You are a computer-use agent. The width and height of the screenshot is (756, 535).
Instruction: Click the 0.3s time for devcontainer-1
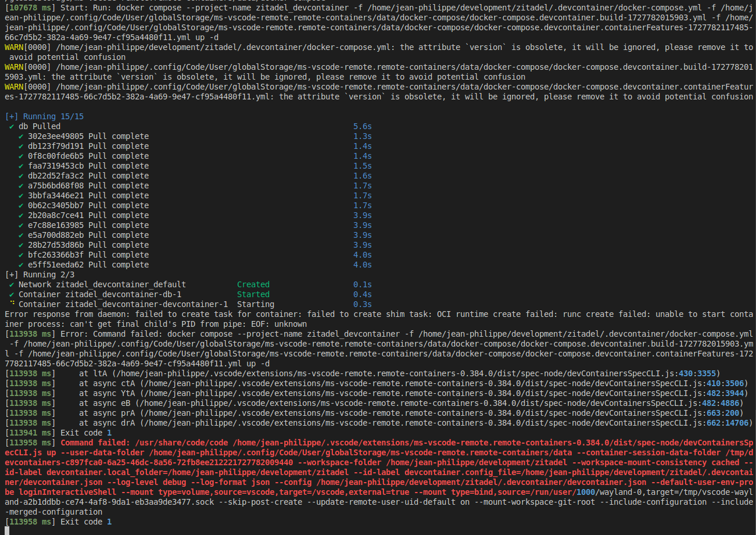point(363,304)
